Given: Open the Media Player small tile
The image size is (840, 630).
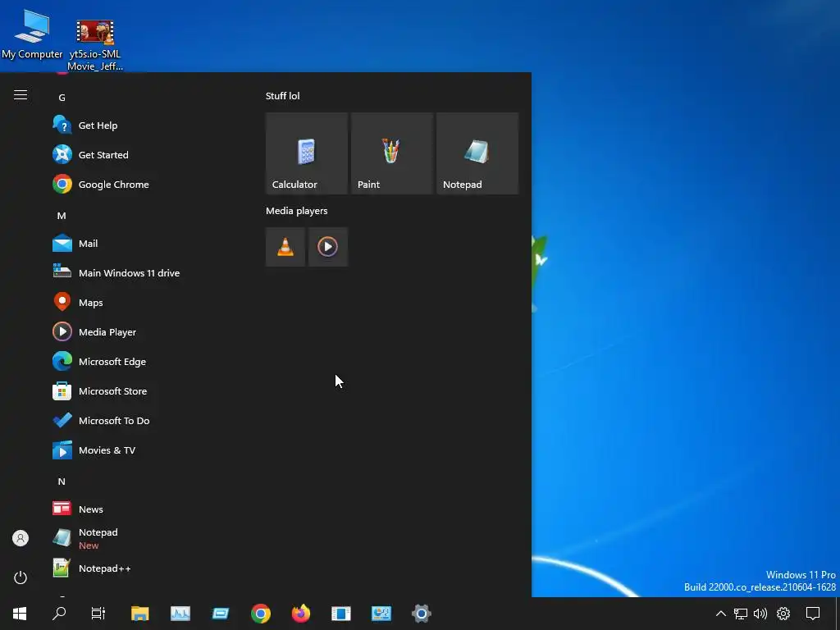Looking at the screenshot, I should [328, 247].
